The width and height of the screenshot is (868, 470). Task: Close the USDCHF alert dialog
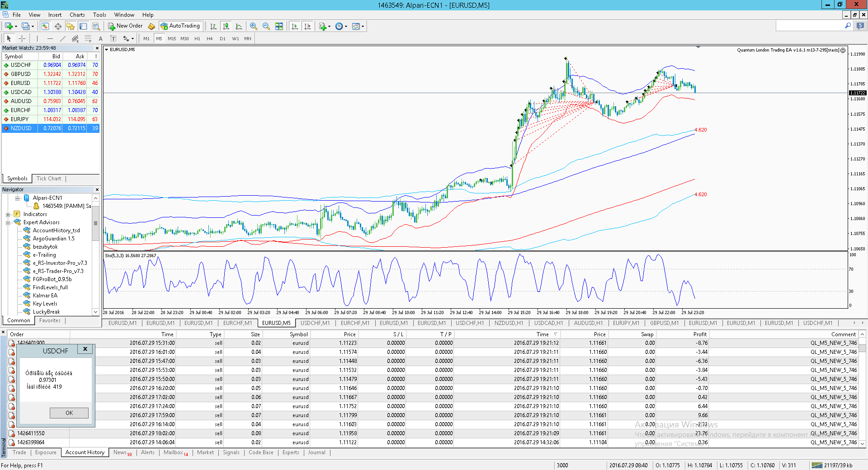click(85, 349)
